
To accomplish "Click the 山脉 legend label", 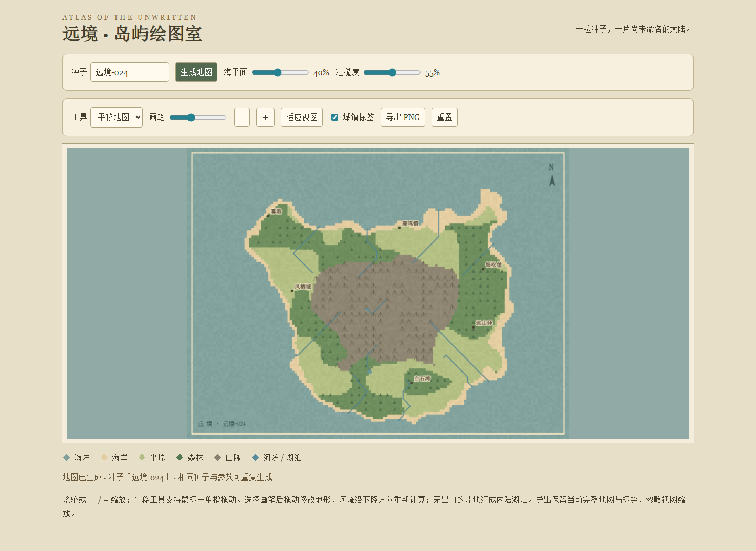I will click(x=233, y=458).
